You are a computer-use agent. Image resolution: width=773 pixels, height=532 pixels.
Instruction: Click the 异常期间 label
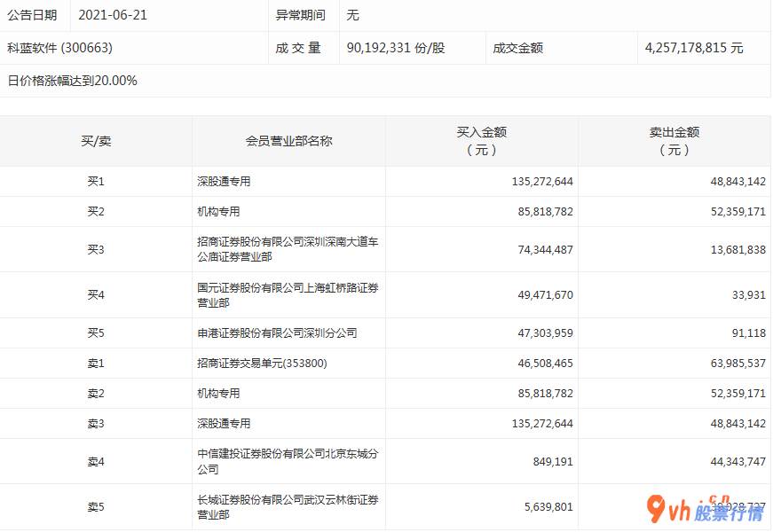click(300, 15)
